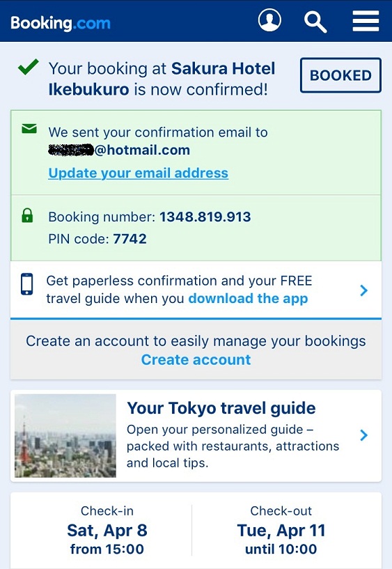Image resolution: width=392 pixels, height=569 pixels.
Task: Open the Your Tokyo travel guide heading
Action: (221, 408)
